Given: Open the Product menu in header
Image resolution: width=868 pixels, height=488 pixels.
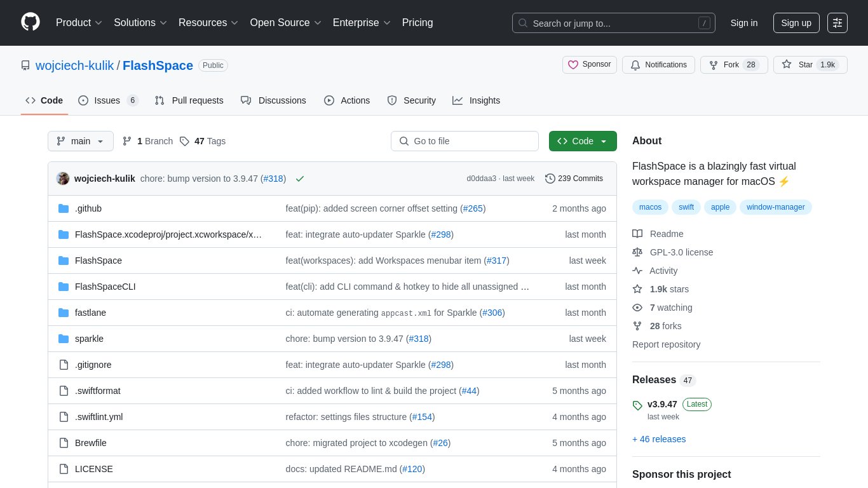Looking at the screenshot, I should coord(79,23).
